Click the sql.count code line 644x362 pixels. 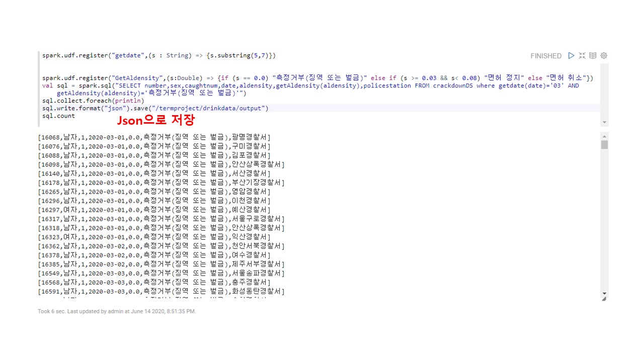click(58, 116)
